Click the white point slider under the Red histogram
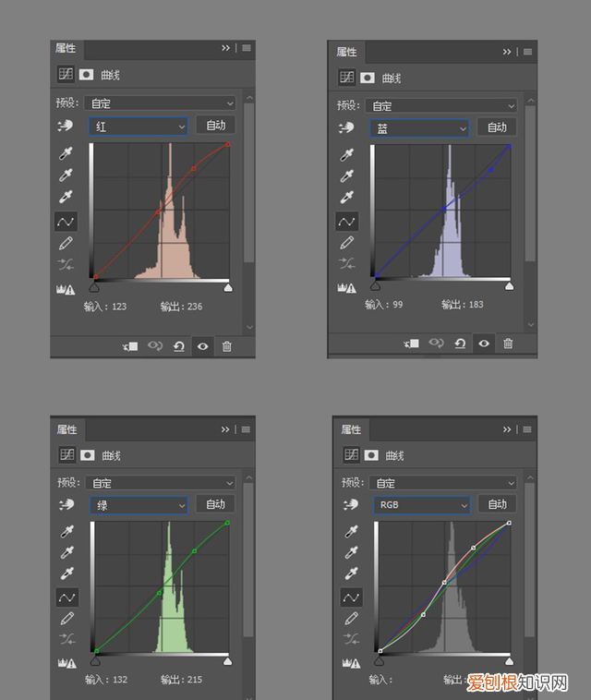This screenshot has height=700, width=591. point(228,288)
